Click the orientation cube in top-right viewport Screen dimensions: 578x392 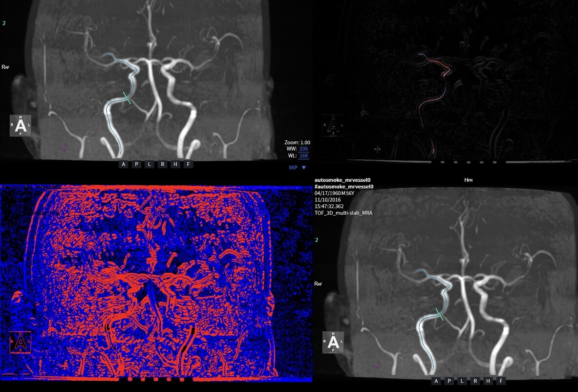[x=333, y=126]
